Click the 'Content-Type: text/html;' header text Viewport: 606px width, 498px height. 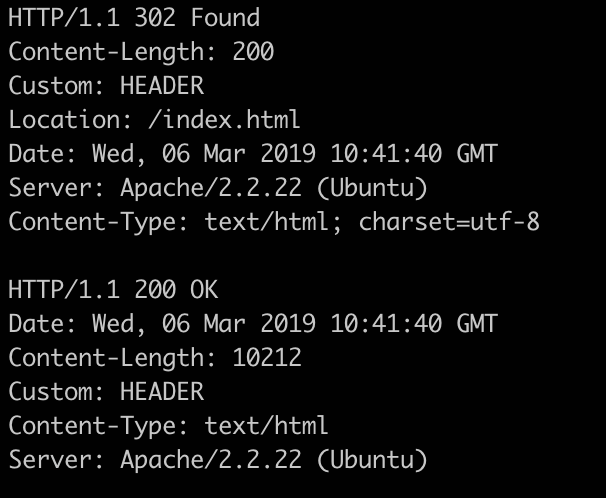(x=175, y=223)
